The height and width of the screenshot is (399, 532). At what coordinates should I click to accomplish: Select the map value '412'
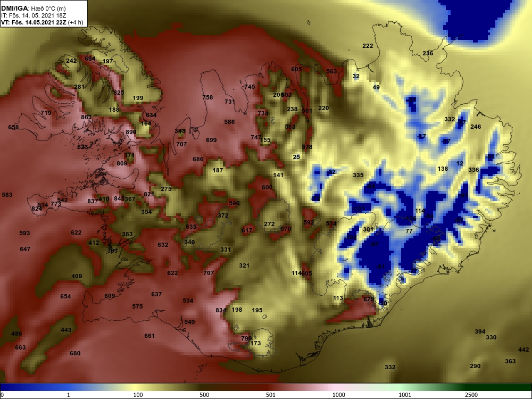(94, 243)
